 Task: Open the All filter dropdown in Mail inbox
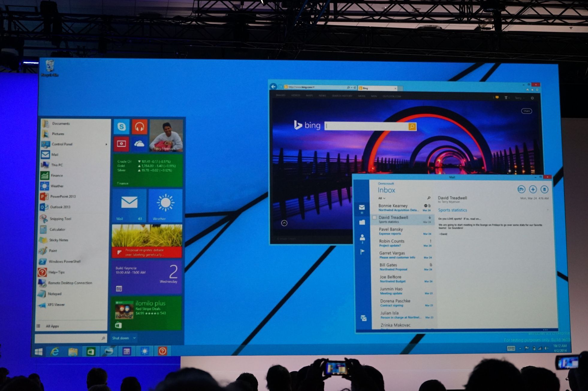[x=382, y=198]
